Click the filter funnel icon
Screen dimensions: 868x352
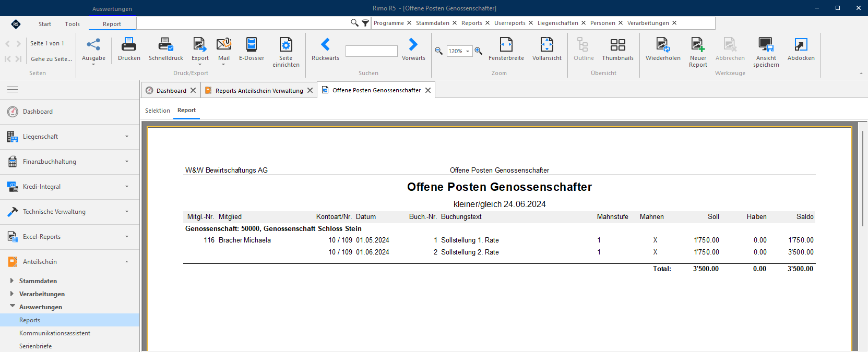[x=365, y=23]
